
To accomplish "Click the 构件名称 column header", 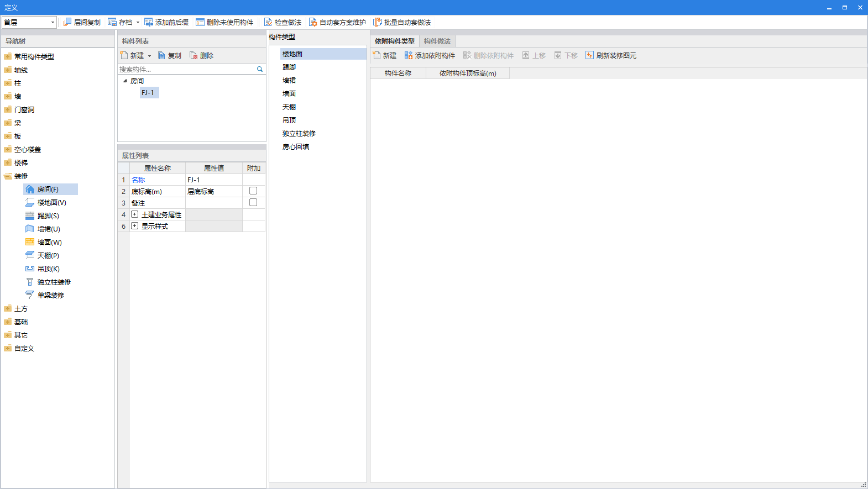I will 398,73.
